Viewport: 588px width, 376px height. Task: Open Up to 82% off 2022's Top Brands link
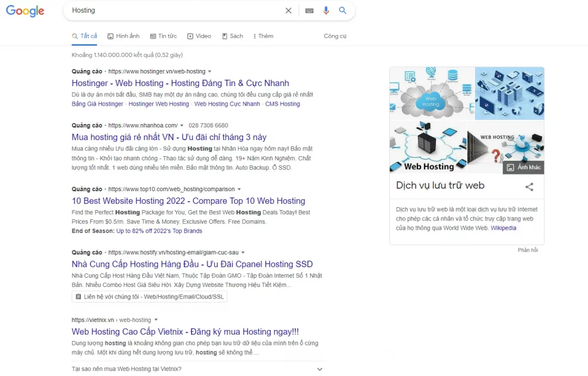click(x=159, y=231)
